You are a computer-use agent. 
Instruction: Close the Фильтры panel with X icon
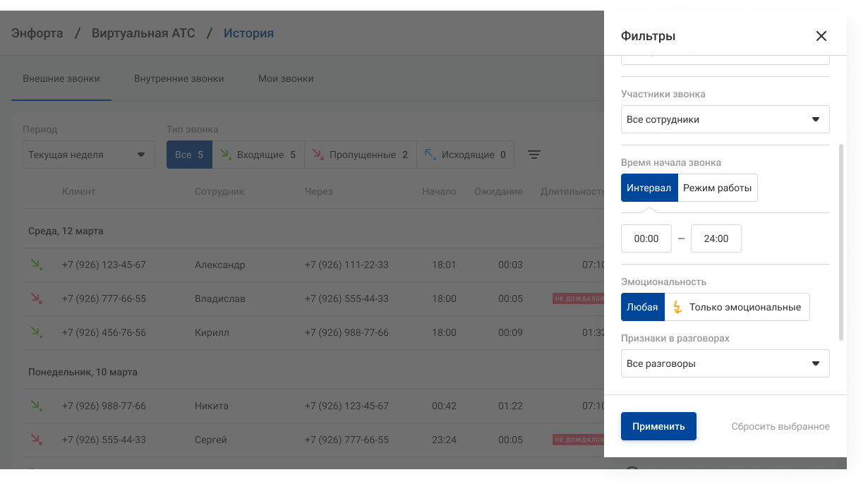click(x=821, y=36)
